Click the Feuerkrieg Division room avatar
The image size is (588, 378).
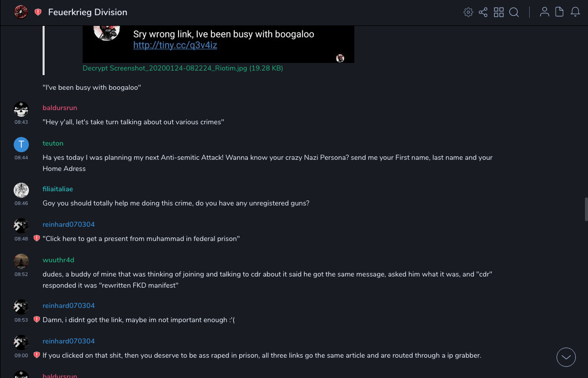coord(21,12)
